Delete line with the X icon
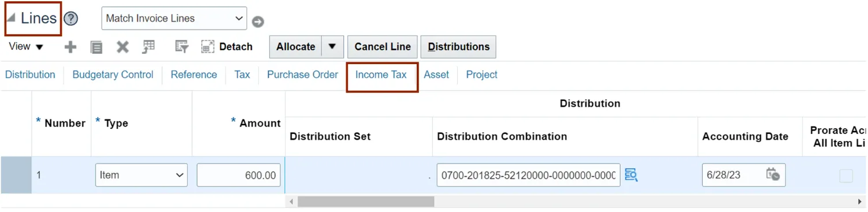The width and height of the screenshot is (868, 212). [123, 47]
